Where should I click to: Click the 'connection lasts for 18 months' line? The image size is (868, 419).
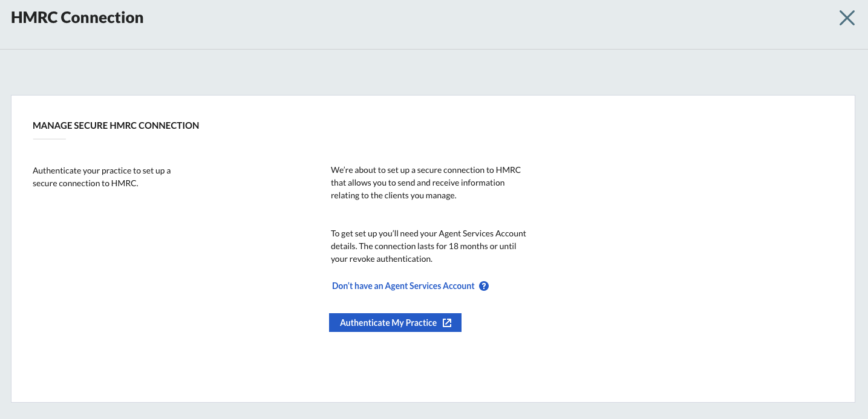click(x=423, y=246)
